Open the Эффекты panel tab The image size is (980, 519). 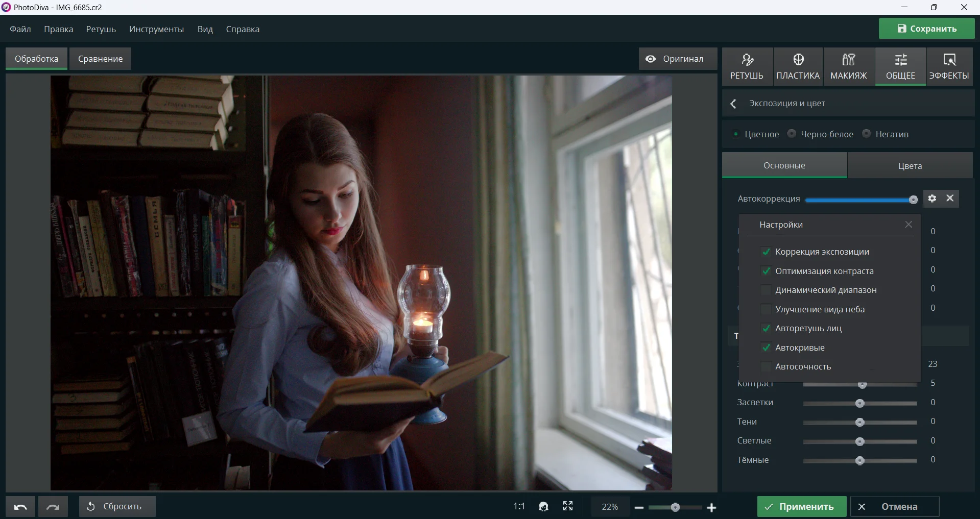point(949,66)
